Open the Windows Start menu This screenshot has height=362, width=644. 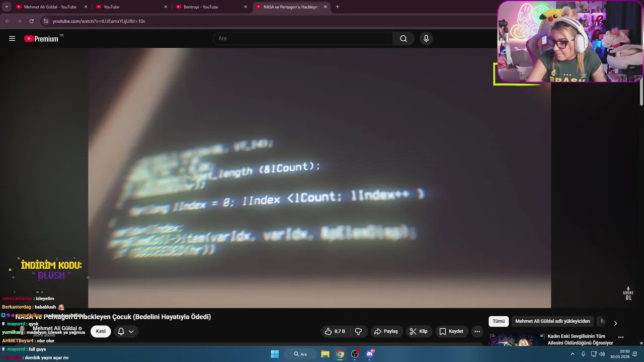(x=275, y=354)
